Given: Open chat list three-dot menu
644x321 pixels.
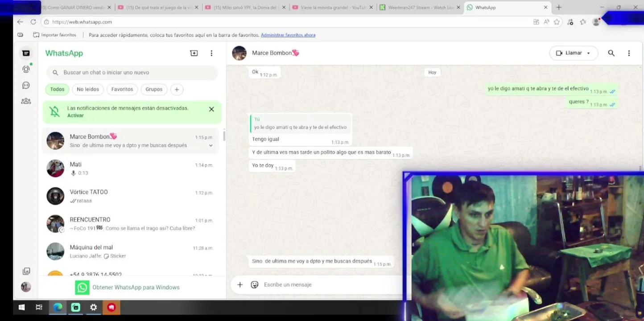Looking at the screenshot, I should pyautogui.click(x=211, y=53).
